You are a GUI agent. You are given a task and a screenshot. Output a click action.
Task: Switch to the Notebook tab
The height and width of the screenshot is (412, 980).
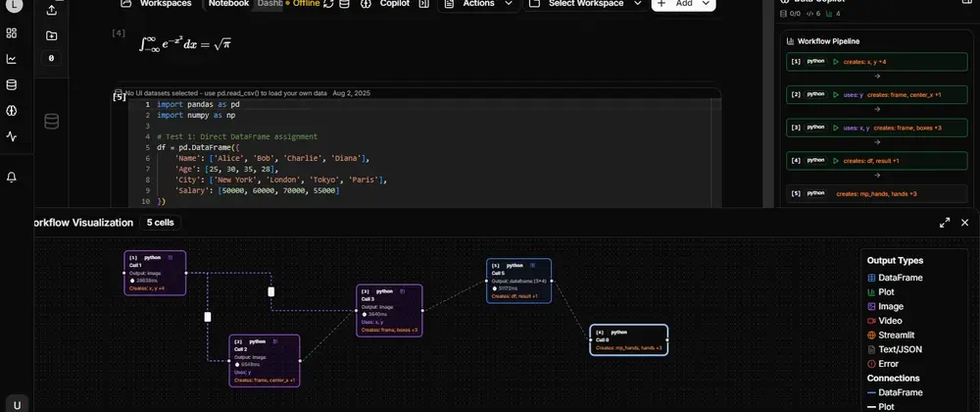click(228, 4)
